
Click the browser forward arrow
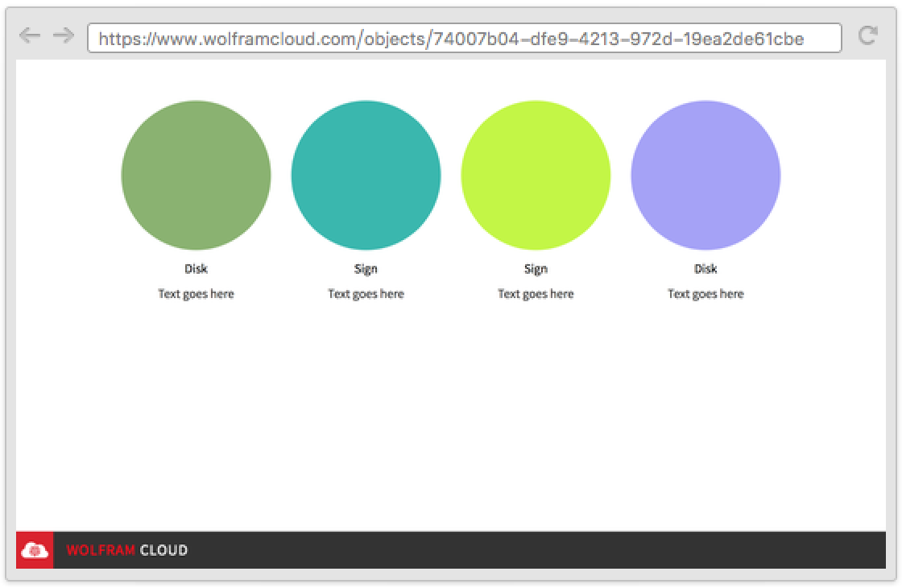[x=63, y=35]
